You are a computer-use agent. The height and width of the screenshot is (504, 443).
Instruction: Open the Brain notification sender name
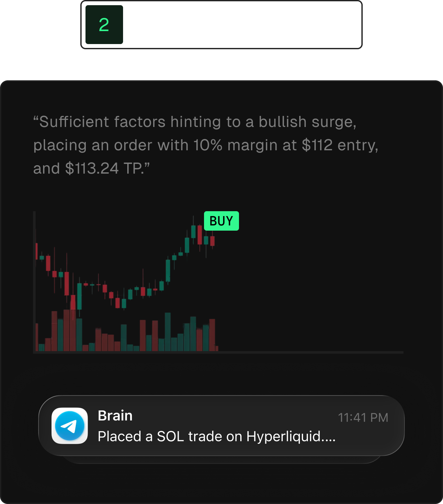[115, 416]
